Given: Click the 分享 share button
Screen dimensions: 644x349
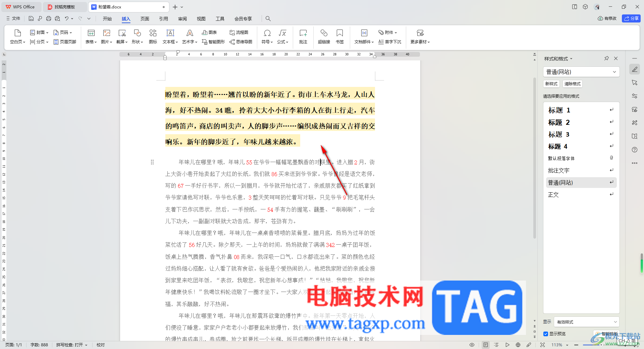Looking at the screenshot, I should [x=631, y=18].
